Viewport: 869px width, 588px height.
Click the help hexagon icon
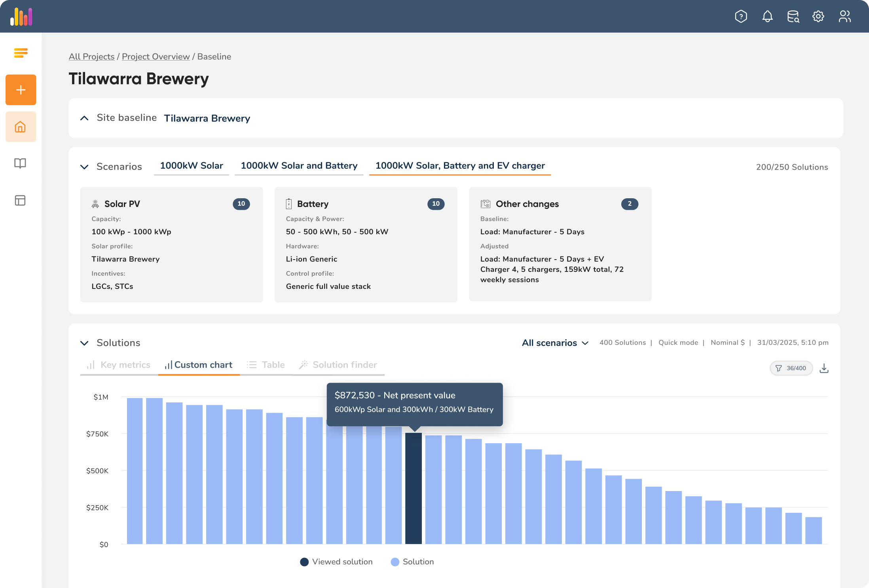741,16
